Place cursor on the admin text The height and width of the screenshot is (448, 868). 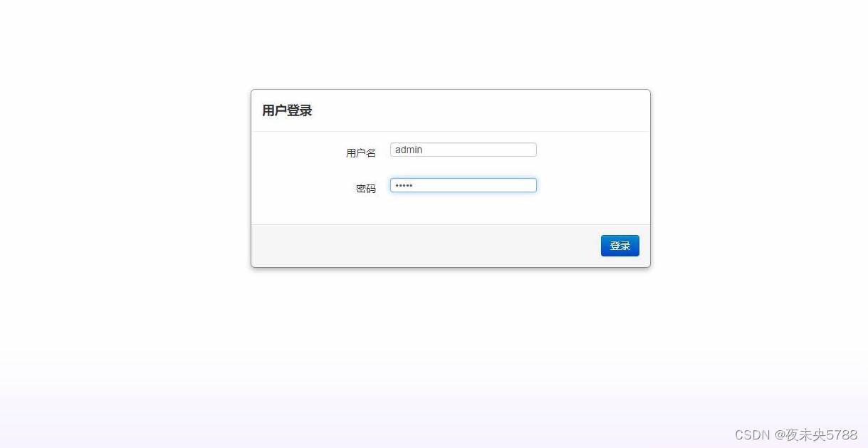[x=409, y=150]
